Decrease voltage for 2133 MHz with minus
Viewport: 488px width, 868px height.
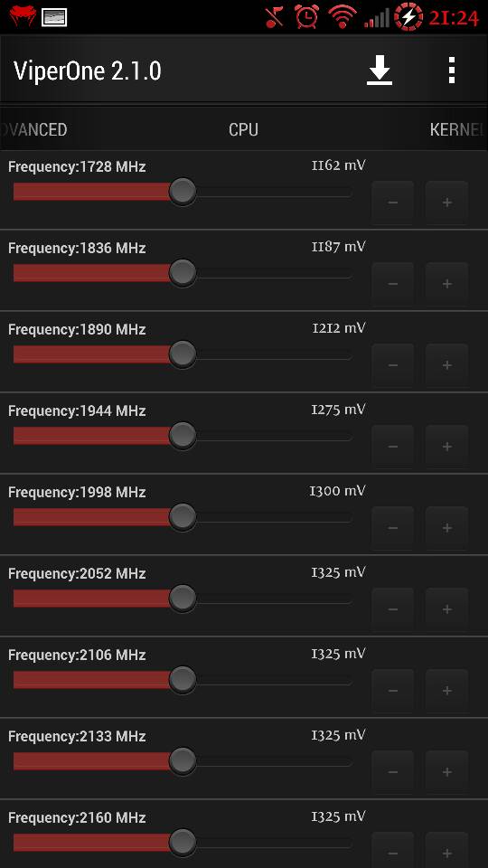(393, 772)
